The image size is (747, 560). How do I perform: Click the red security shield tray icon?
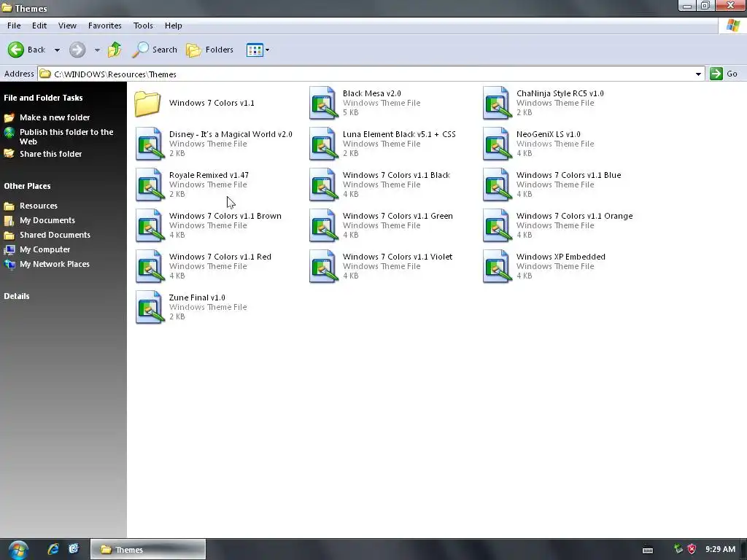click(692, 550)
